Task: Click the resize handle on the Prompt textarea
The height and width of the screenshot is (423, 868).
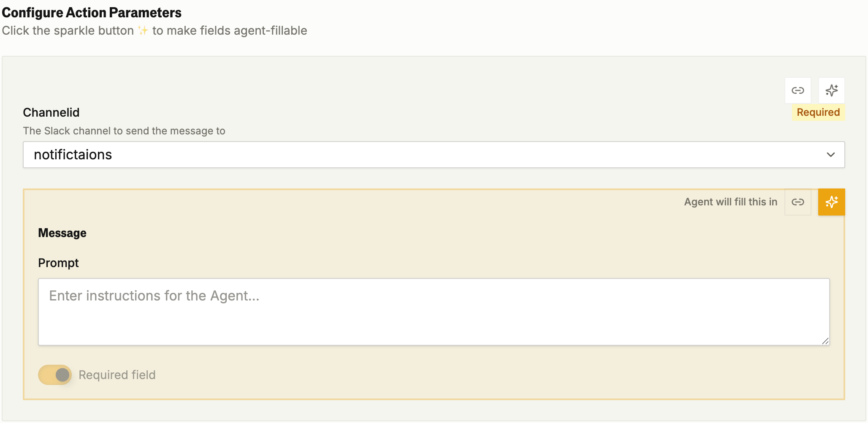Action: tap(825, 342)
